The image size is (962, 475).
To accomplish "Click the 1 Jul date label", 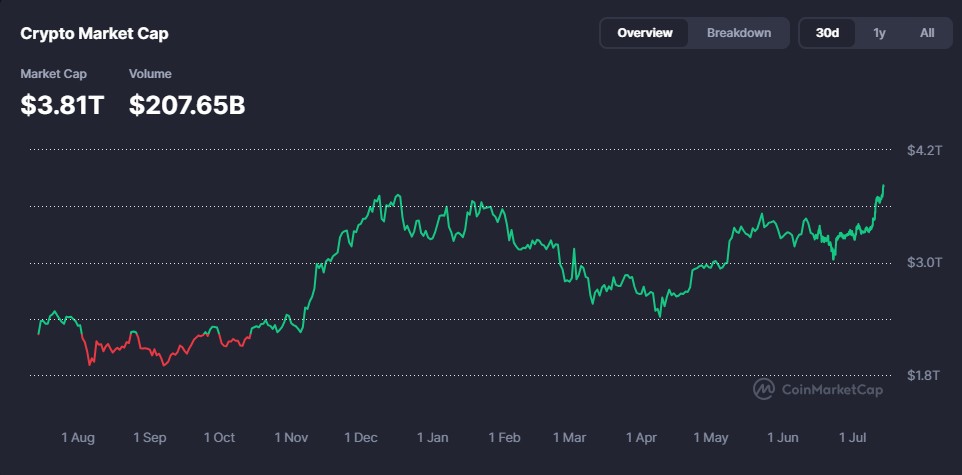I will coord(853,438).
